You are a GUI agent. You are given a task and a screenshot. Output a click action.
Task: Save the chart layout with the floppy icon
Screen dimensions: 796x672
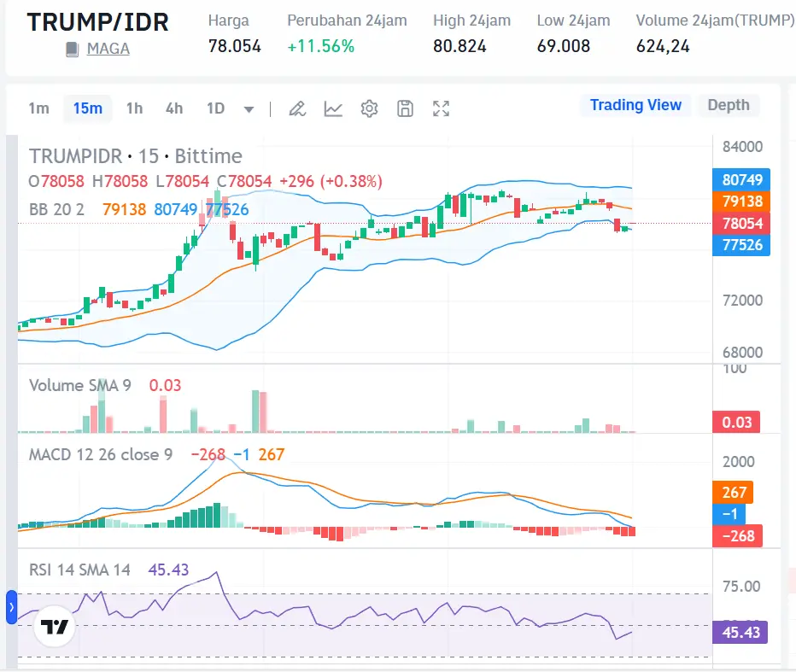(x=405, y=108)
